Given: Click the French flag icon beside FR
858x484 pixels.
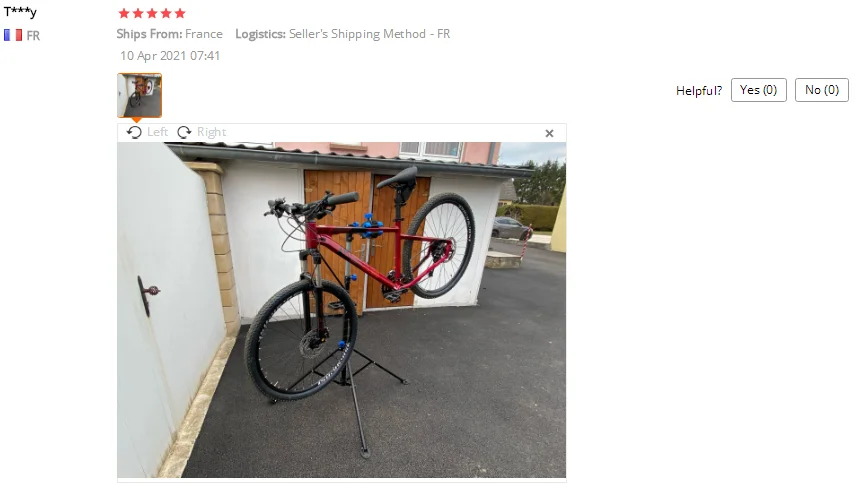Looking at the screenshot, I should pos(13,36).
